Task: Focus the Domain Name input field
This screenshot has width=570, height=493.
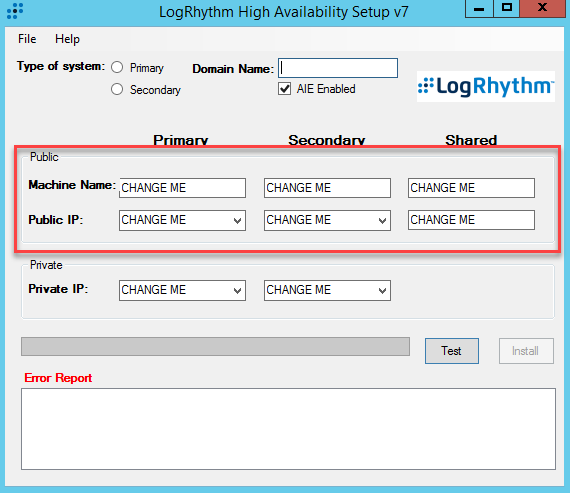Action: [338, 68]
